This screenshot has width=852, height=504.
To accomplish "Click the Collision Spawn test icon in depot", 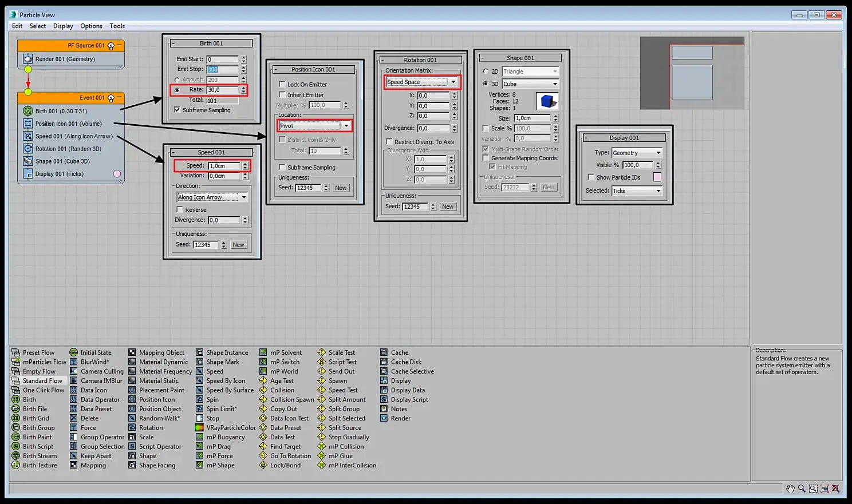I will (263, 400).
